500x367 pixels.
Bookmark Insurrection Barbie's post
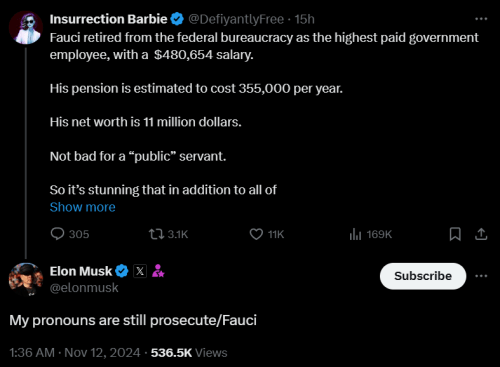455,234
